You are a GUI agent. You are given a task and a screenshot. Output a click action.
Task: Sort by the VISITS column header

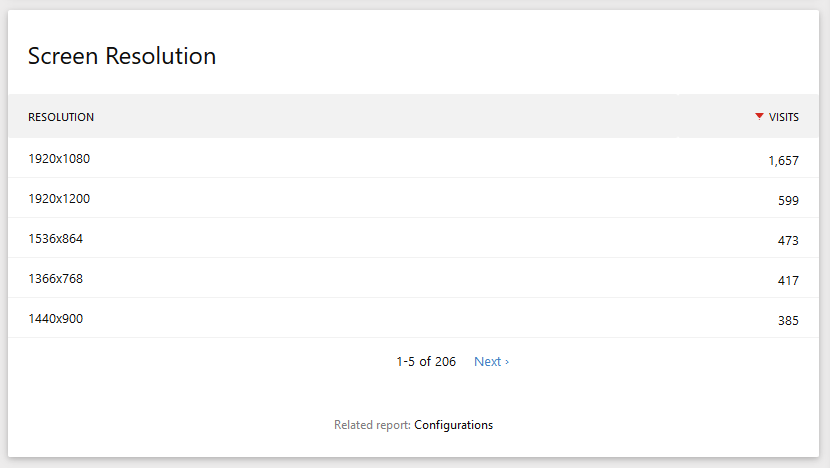click(x=783, y=117)
